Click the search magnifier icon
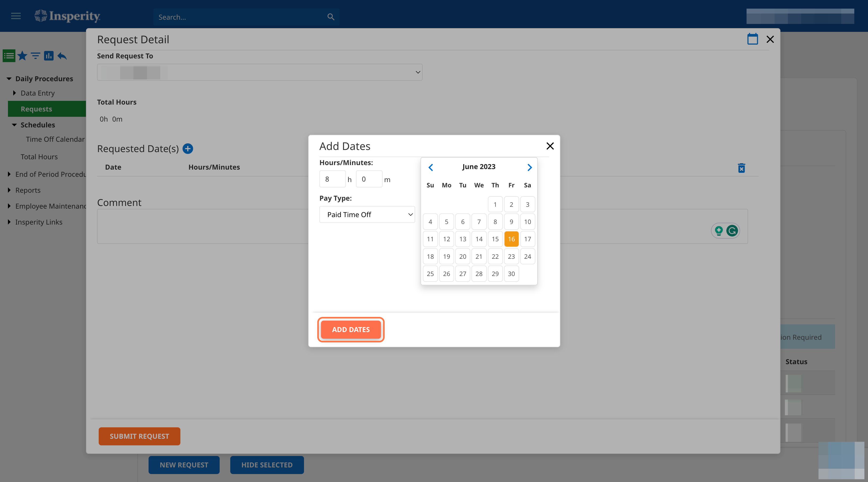The image size is (868, 482). 331,17
